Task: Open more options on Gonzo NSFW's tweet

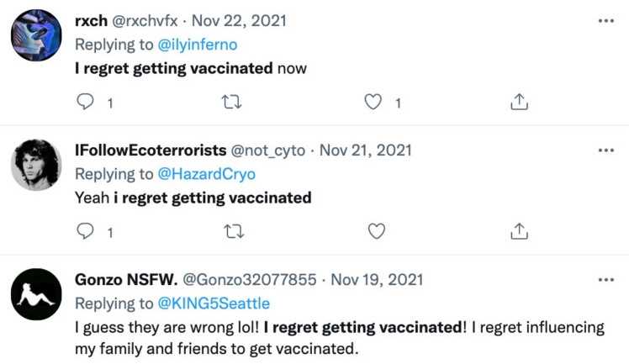Action: pyautogui.click(x=605, y=278)
